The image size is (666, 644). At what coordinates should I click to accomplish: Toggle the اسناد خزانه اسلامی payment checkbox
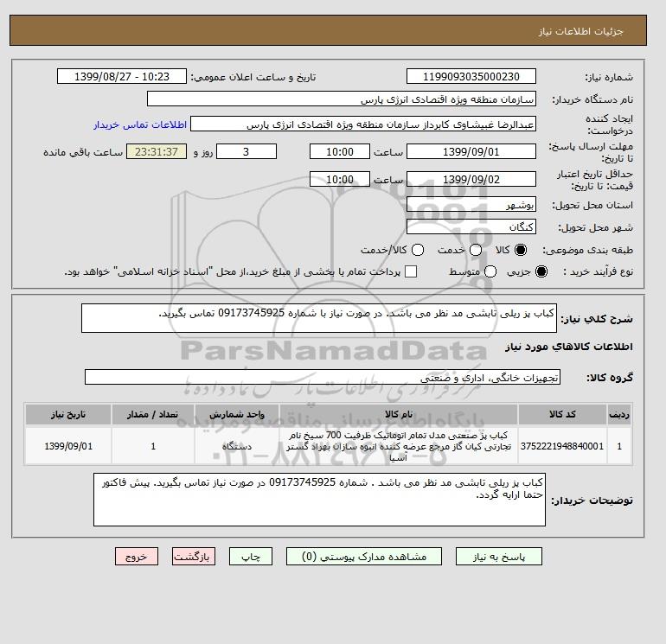coord(411,271)
